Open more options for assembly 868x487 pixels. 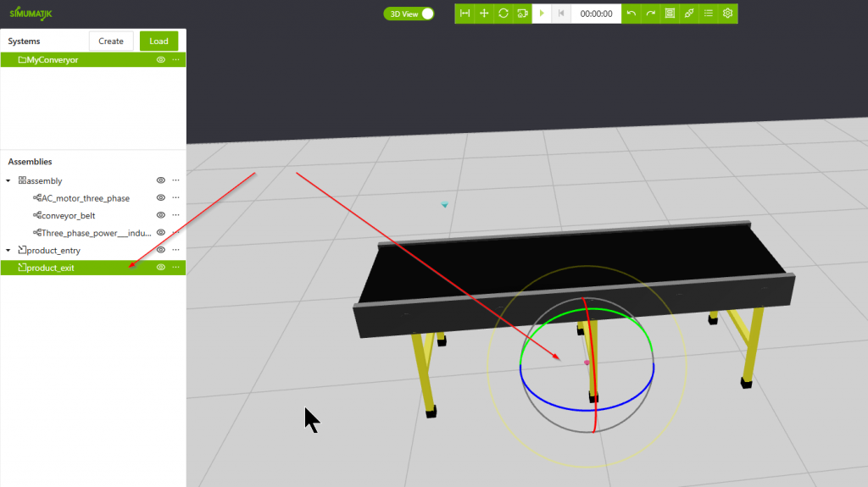[x=176, y=180]
